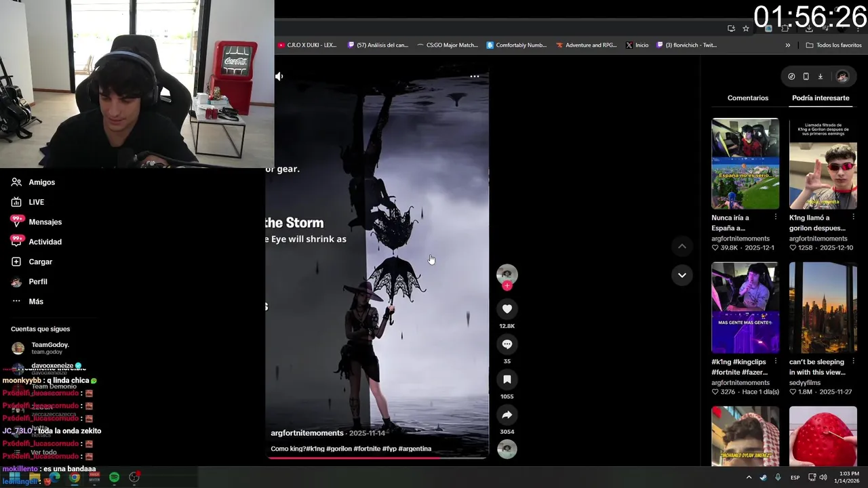Click argfortnitemoments name on video caption
Image resolution: width=868 pixels, height=488 pixels.
pyautogui.click(x=307, y=433)
